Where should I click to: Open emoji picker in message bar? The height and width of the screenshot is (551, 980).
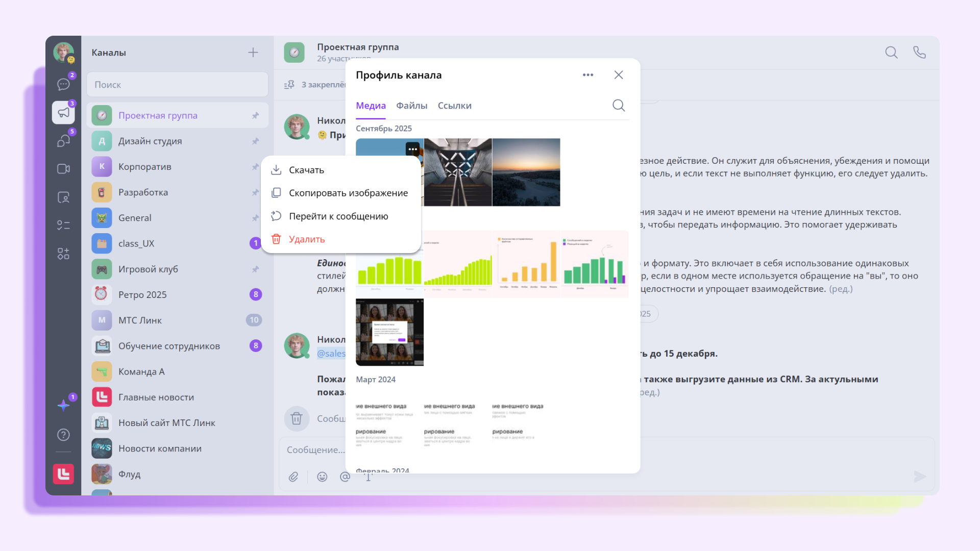322,477
